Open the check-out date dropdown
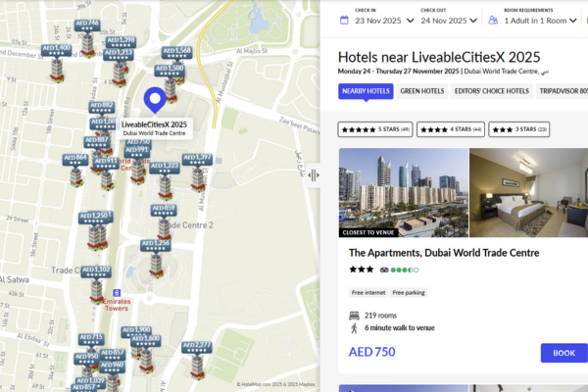The image size is (588, 392). pyautogui.click(x=449, y=20)
